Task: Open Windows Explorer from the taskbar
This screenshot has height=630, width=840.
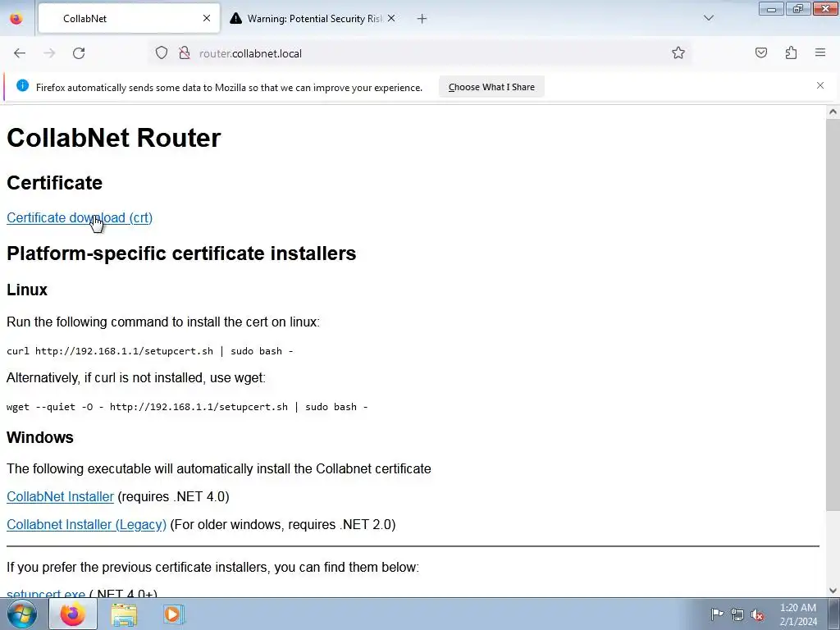Action: coord(124,614)
